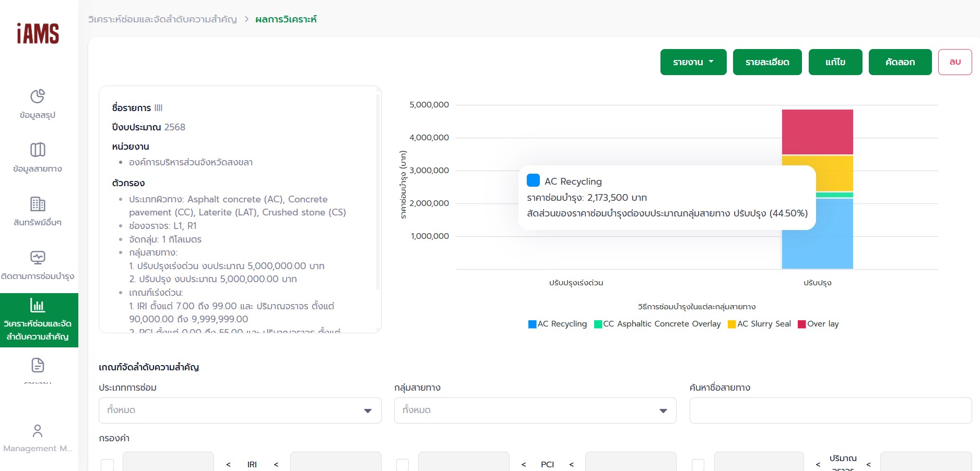Click the รายละเอียด button
Image resolution: width=980 pixels, height=471 pixels.
coord(767,62)
